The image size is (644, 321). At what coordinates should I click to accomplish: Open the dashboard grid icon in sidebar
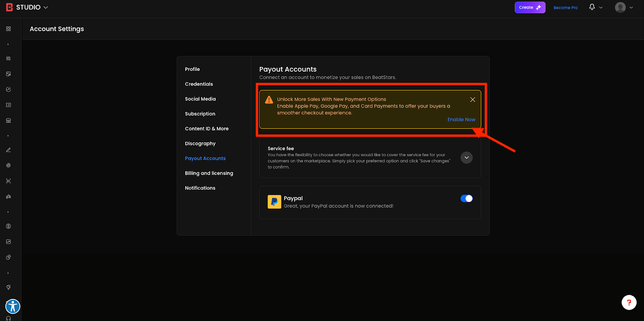click(8, 29)
